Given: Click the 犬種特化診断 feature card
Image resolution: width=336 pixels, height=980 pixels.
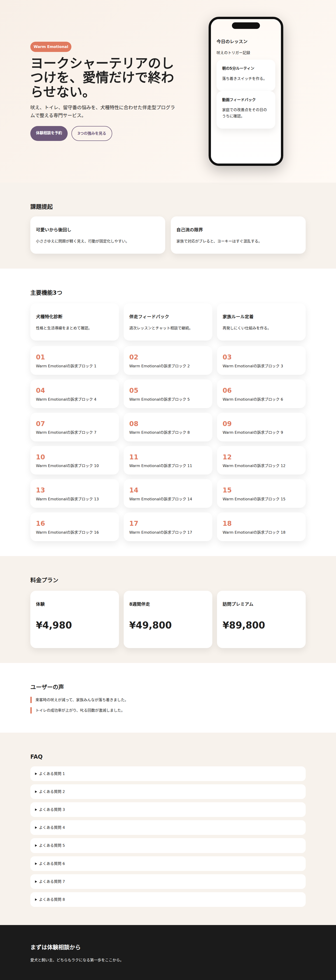Looking at the screenshot, I should point(74,322).
